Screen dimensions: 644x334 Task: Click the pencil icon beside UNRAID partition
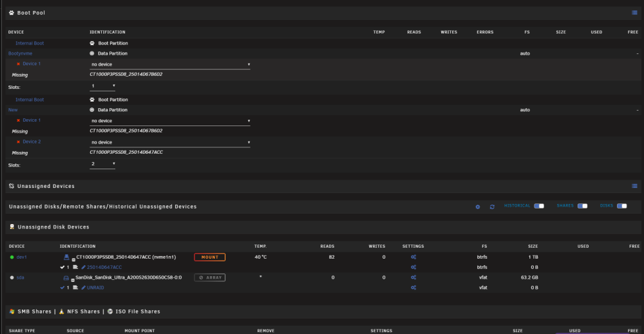tap(83, 288)
